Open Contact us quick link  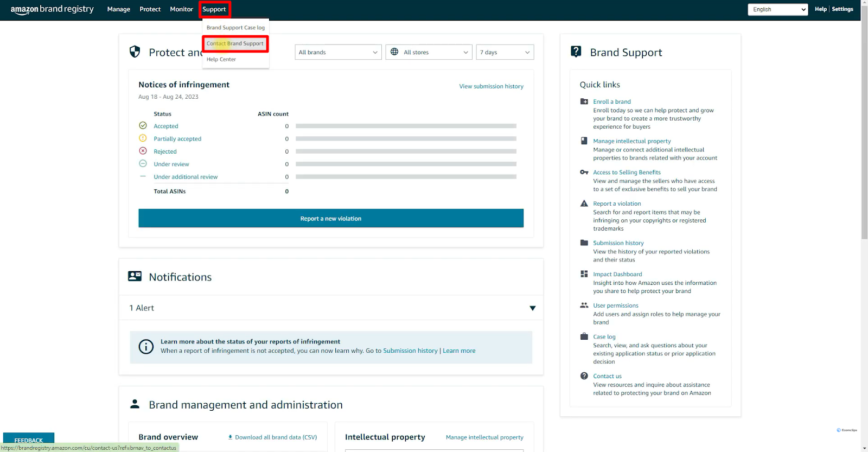click(x=607, y=376)
